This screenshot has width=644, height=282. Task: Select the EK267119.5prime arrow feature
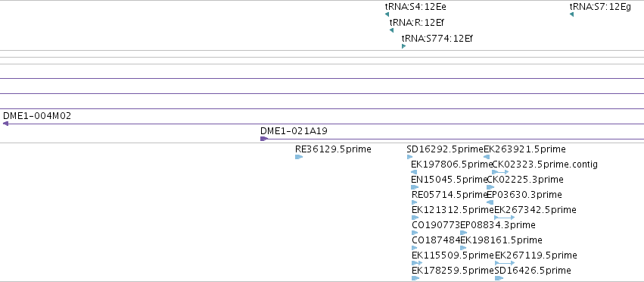pyautogui.click(x=505, y=262)
